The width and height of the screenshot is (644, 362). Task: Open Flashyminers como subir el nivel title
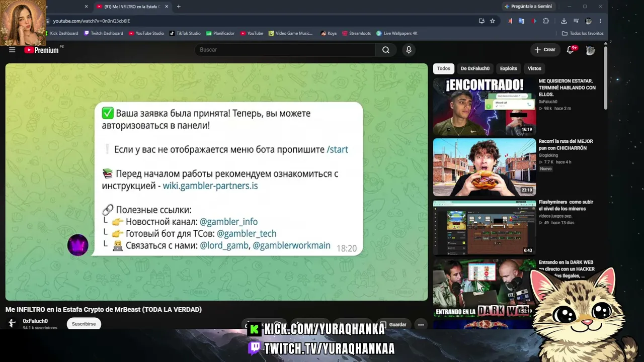(566, 205)
